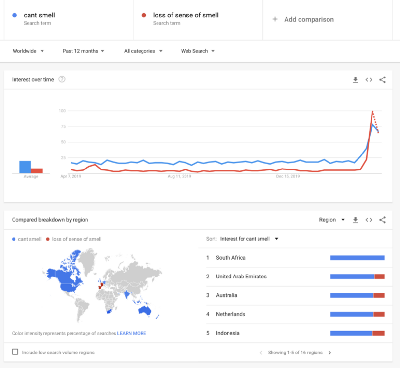Image resolution: width=400 pixels, height=368 pixels.
Task: Open embed code for region breakdown
Action: (369, 220)
